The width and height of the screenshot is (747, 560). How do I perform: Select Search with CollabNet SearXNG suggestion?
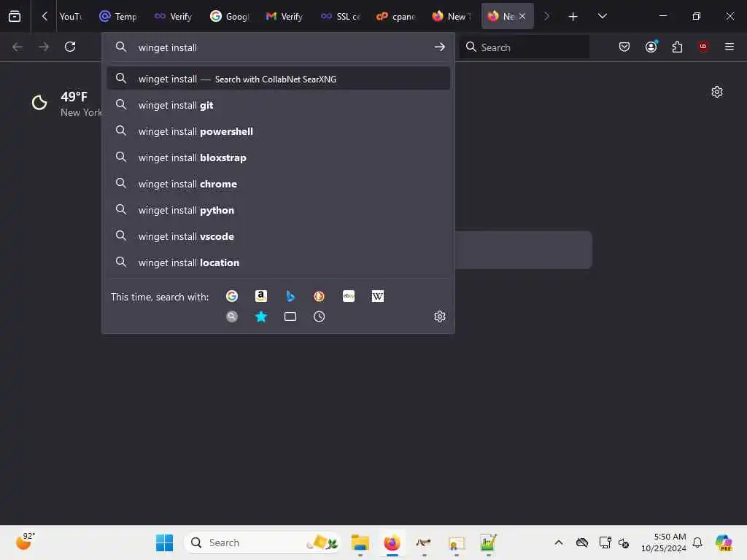tap(279, 79)
